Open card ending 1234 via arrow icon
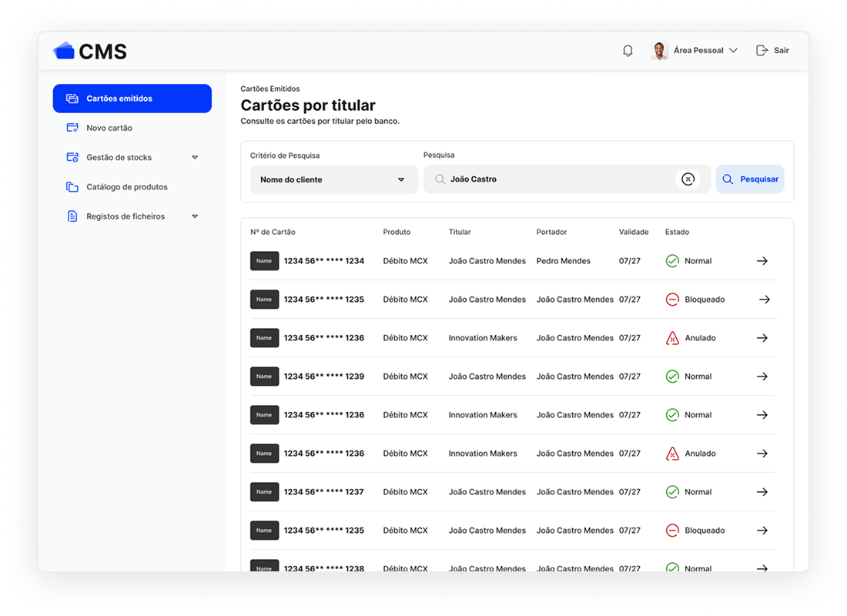 (x=762, y=261)
